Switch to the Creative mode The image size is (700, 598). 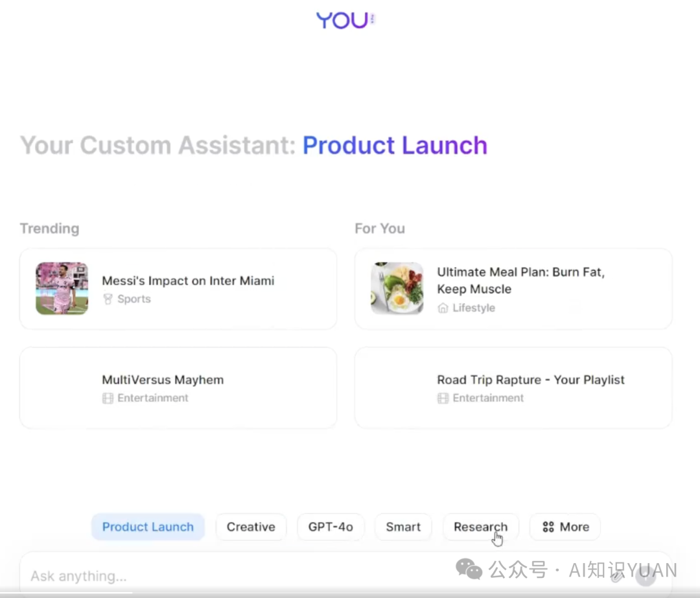(251, 527)
